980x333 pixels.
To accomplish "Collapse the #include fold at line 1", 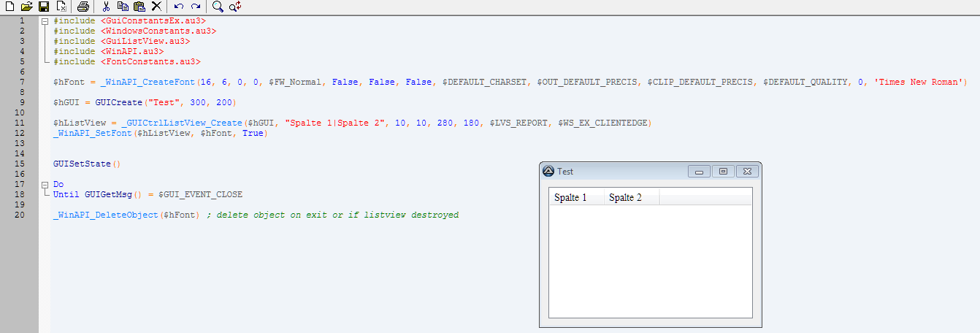I will point(45,21).
